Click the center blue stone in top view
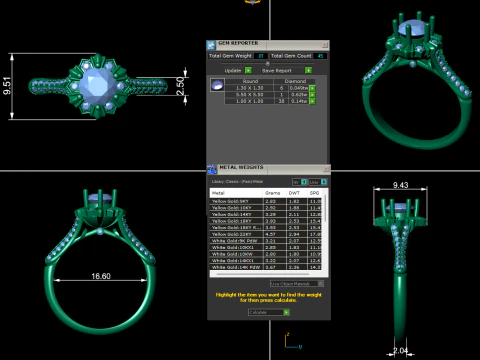The height and width of the screenshot is (360, 480). pos(98,86)
